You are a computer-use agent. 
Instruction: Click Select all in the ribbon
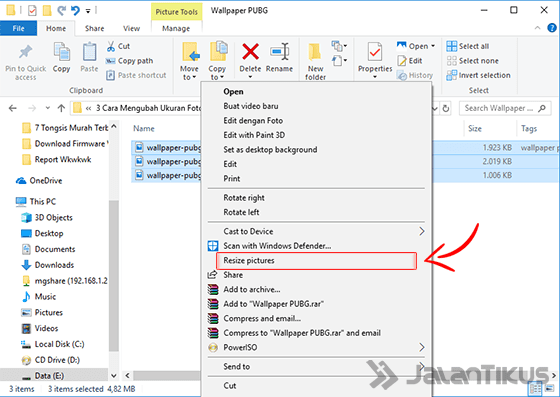click(468, 46)
